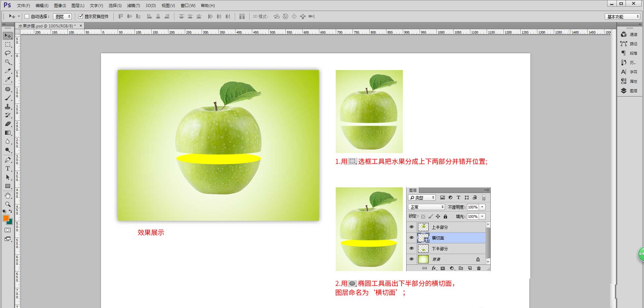Viewport: 644px width, 308px height.
Task: Click the create new layer button
Action: [470, 268]
